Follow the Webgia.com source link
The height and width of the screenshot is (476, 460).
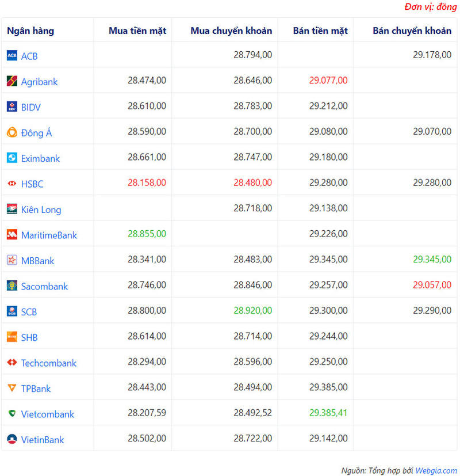(436, 470)
